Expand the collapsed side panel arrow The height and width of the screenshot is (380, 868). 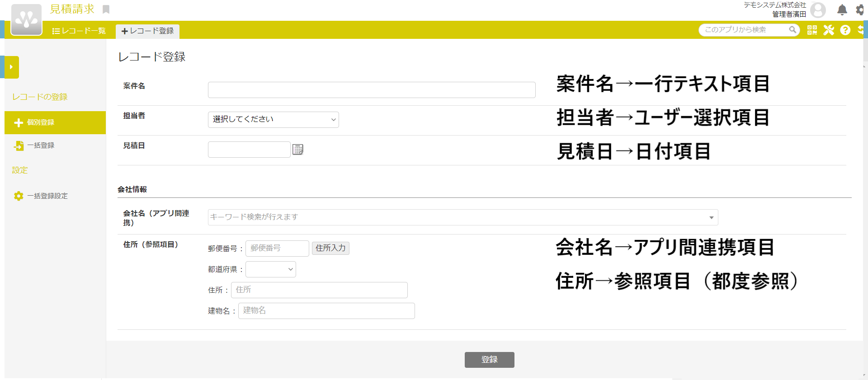coord(11,67)
